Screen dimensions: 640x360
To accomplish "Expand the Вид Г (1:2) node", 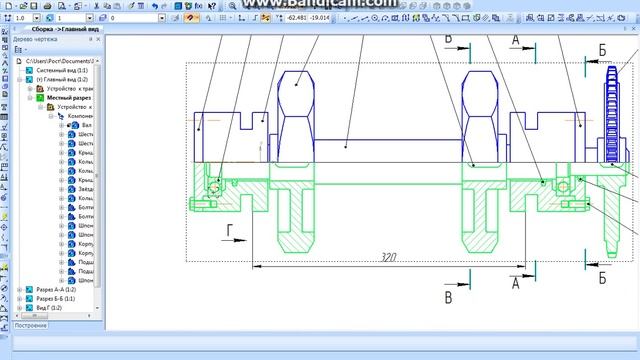I will (x=20, y=308).
